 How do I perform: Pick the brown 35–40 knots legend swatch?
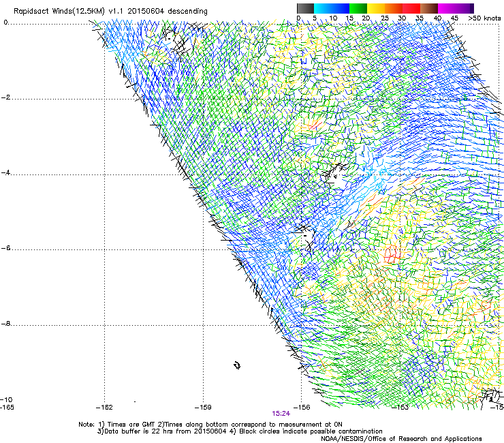point(429,8)
